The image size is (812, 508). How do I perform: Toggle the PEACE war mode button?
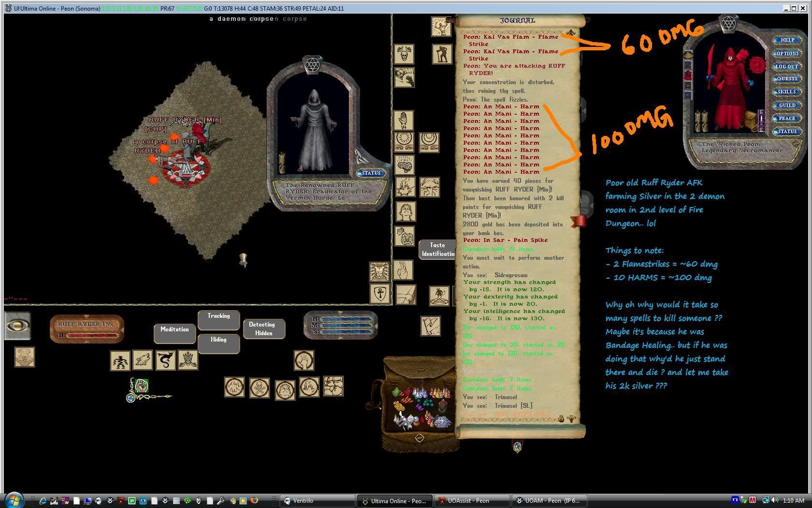click(x=787, y=119)
